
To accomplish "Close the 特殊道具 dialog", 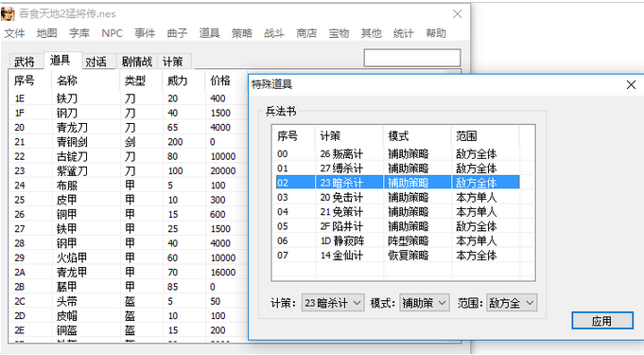I will tap(631, 85).
